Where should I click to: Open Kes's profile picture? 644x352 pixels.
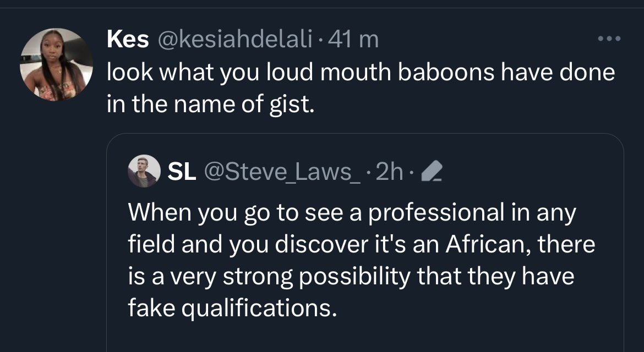point(57,64)
